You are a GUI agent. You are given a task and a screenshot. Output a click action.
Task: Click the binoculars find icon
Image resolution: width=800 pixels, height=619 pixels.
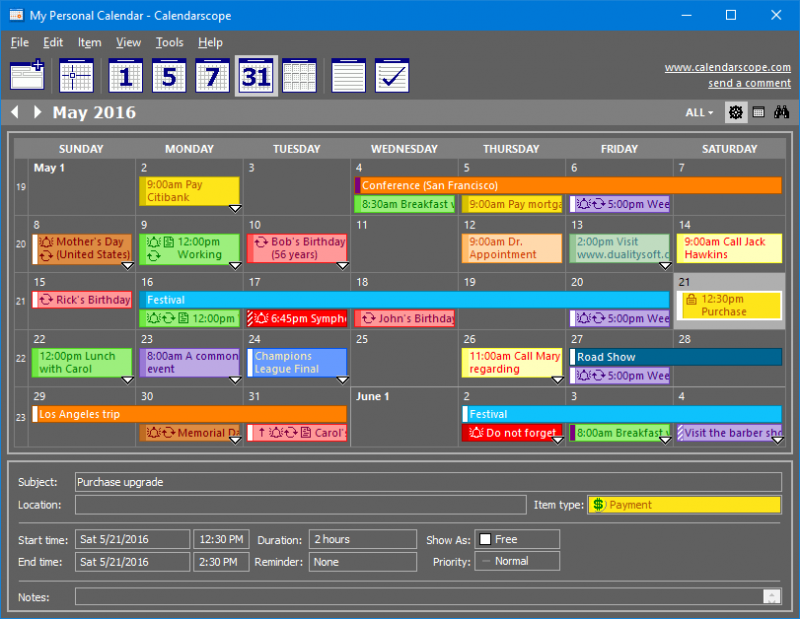[x=781, y=112]
